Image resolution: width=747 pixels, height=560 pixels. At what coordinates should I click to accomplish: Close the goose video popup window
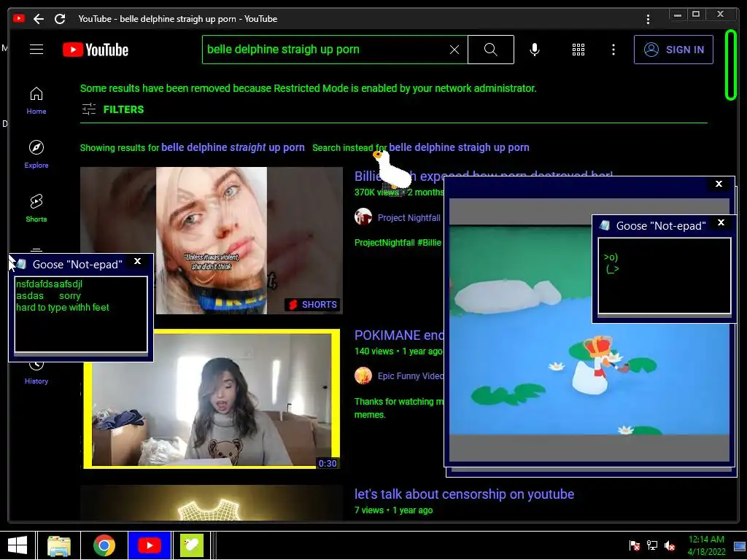click(x=719, y=184)
